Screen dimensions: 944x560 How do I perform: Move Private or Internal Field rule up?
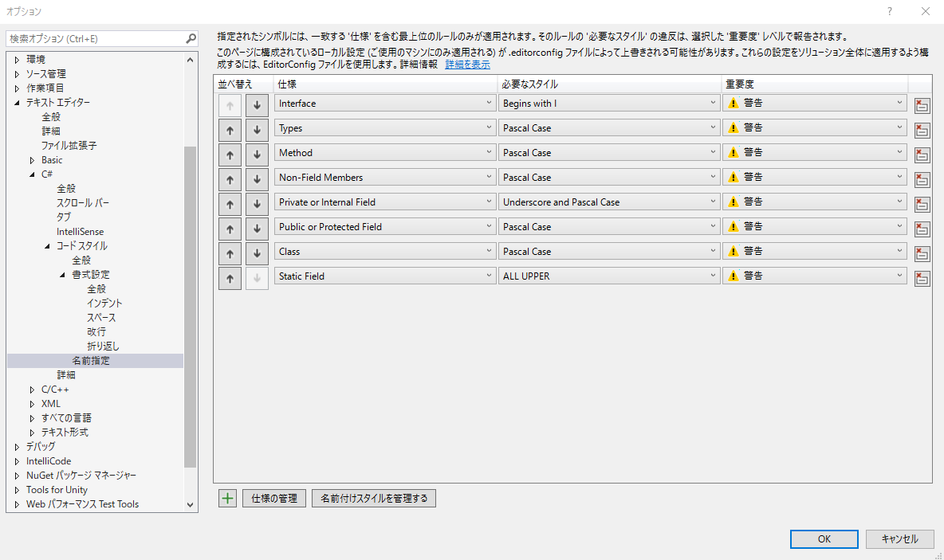230,204
